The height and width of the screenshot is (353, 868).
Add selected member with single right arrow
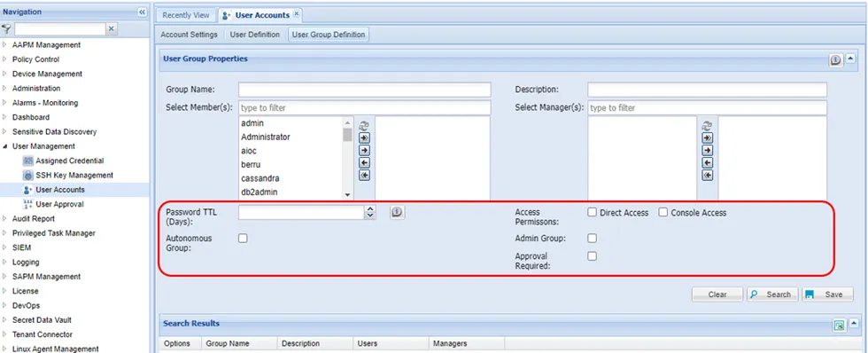[364, 150]
